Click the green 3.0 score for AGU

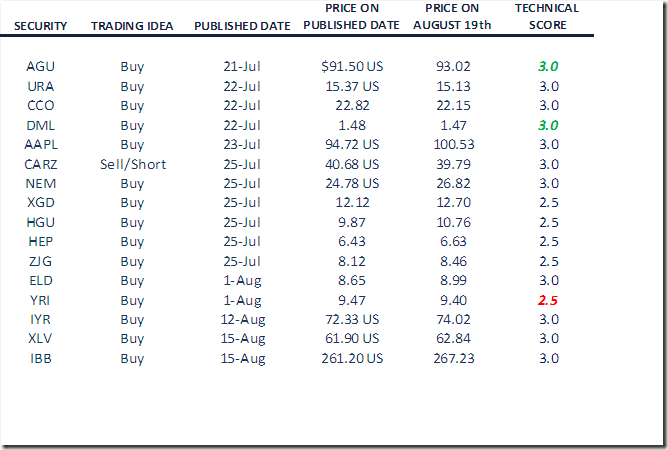pos(547,66)
